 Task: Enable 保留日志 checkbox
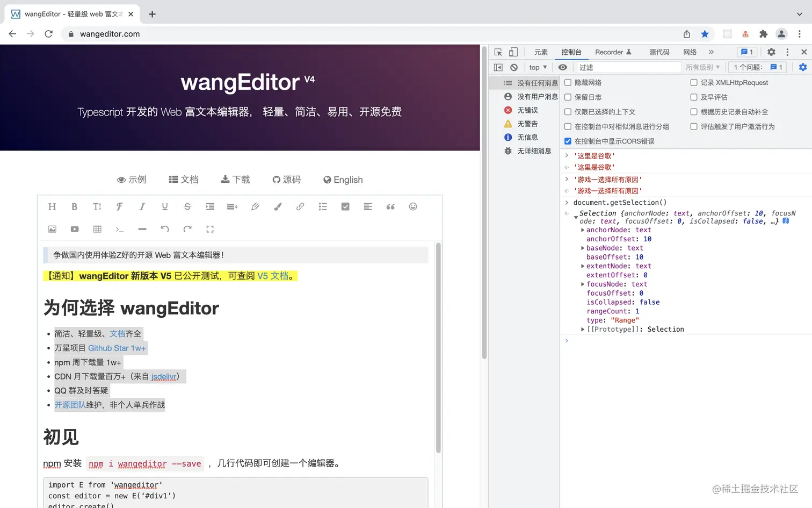point(568,97)
